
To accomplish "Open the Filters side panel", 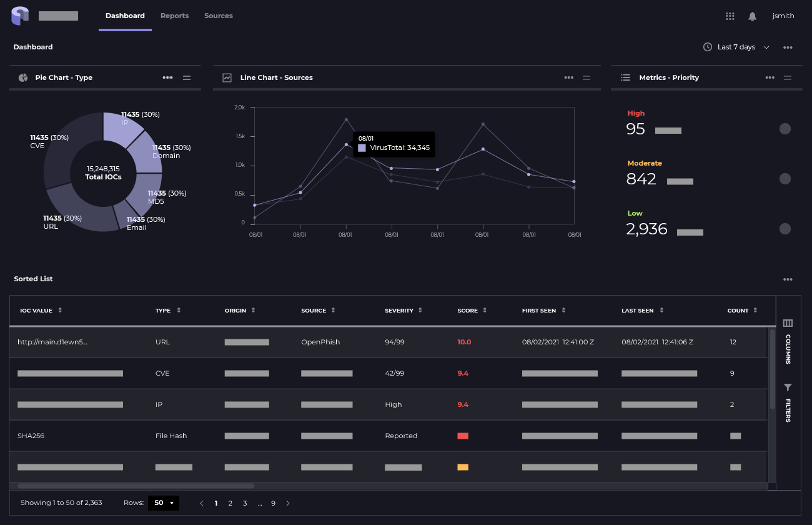I will tap(788, 403).
